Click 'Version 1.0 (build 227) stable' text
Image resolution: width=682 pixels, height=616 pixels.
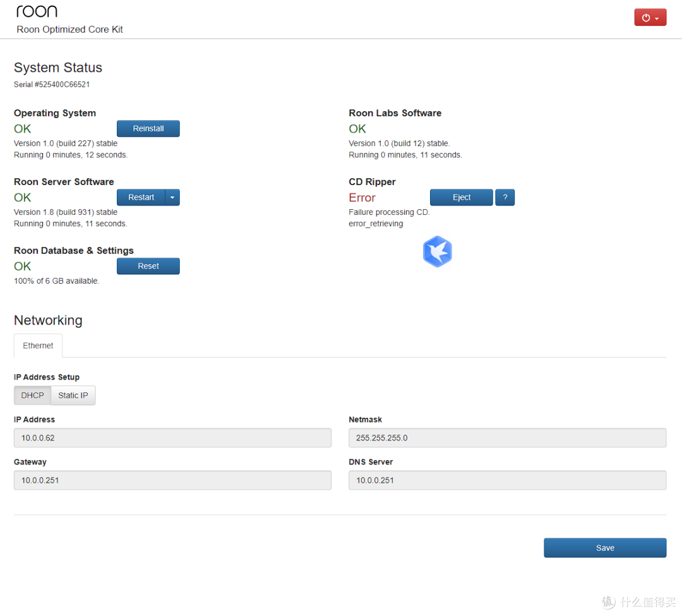tap(66, 143)
